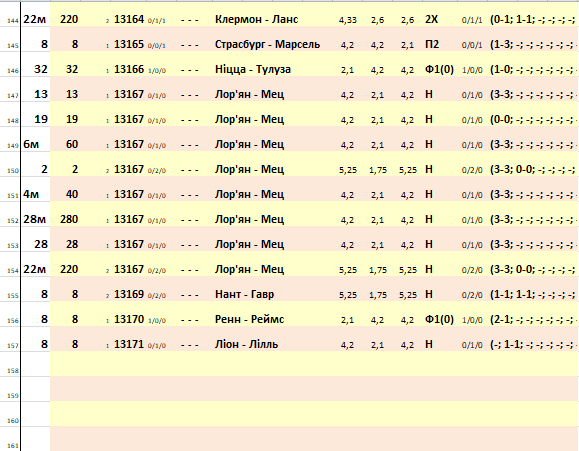Click 'Лор'ян - Мец' cell in row 150
The image size is (579, 451).
point(249,170)
